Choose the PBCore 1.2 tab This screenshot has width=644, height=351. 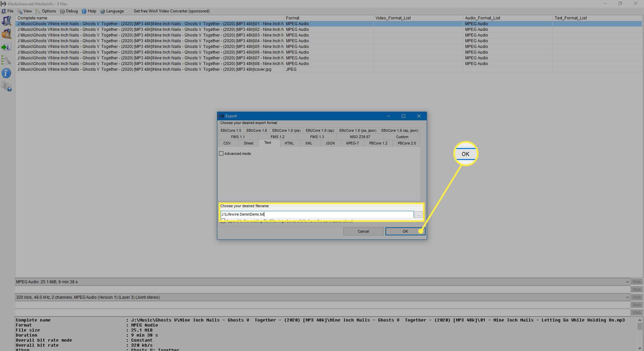[378, 143]
